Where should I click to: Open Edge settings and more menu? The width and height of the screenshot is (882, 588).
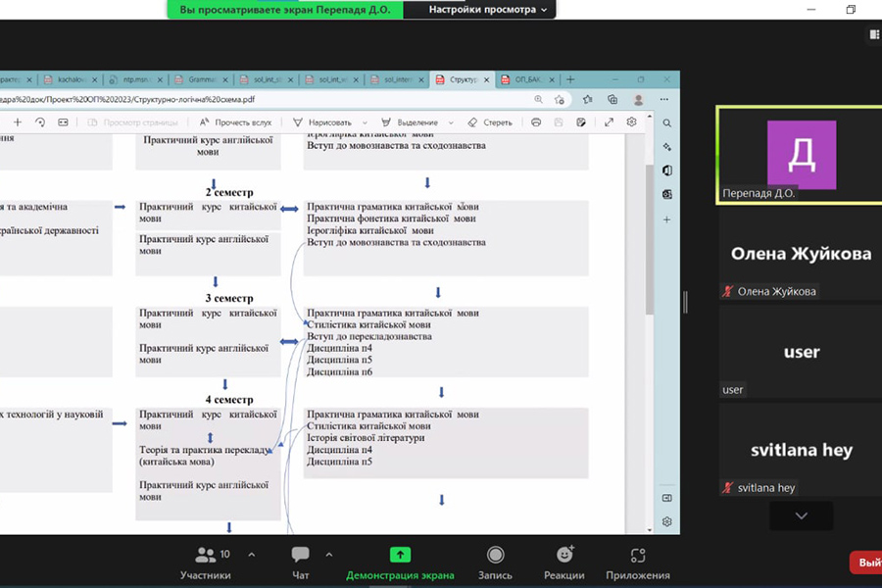(x=664, y=100)
